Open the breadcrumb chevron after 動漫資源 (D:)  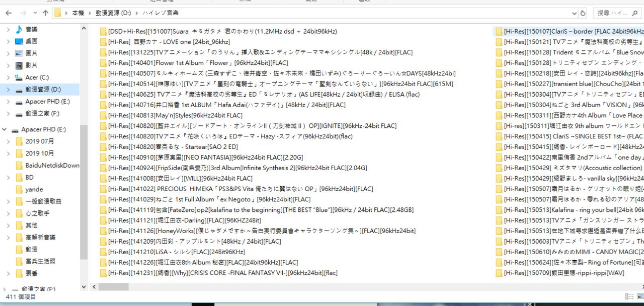pos(138,13)
